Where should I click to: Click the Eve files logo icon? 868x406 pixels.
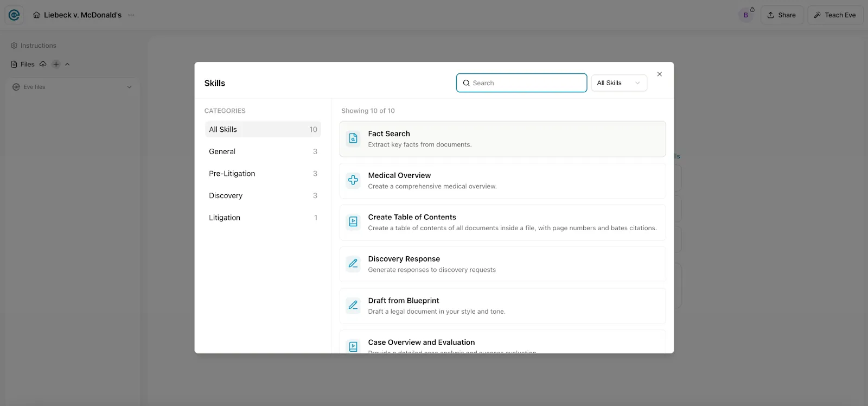[x=16, y=87]
